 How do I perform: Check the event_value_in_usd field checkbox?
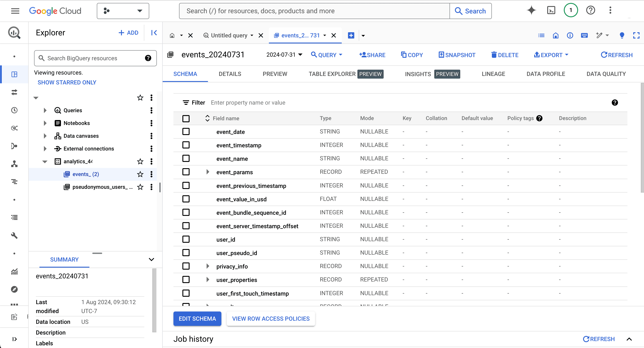[x=186, y=199]
